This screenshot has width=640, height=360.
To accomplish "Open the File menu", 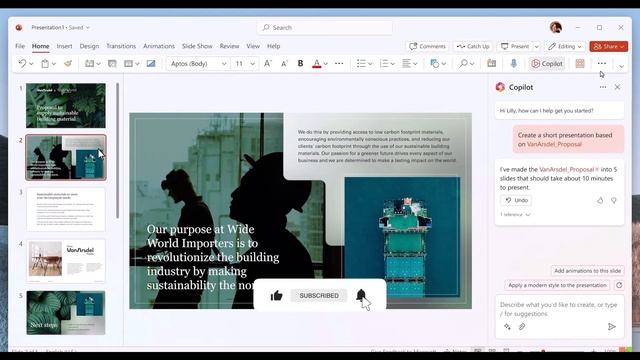I will pyautogui.click(x=20, y=46).
